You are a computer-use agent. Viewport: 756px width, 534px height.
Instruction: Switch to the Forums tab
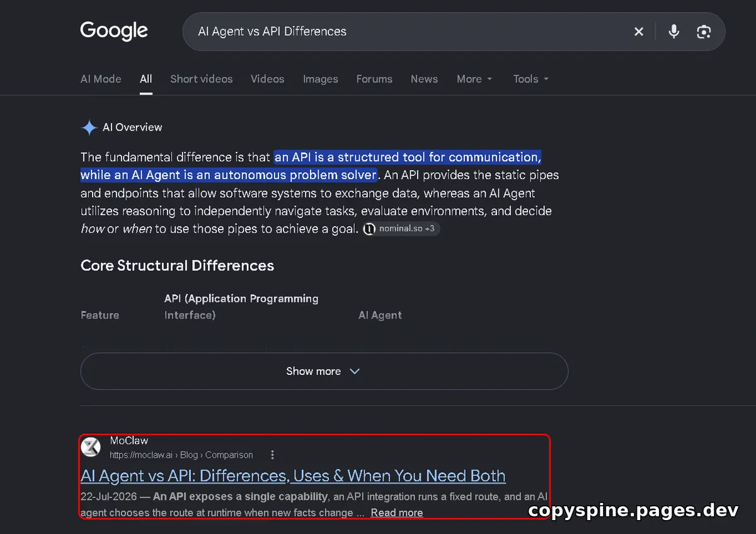click(x=374, y=79)
